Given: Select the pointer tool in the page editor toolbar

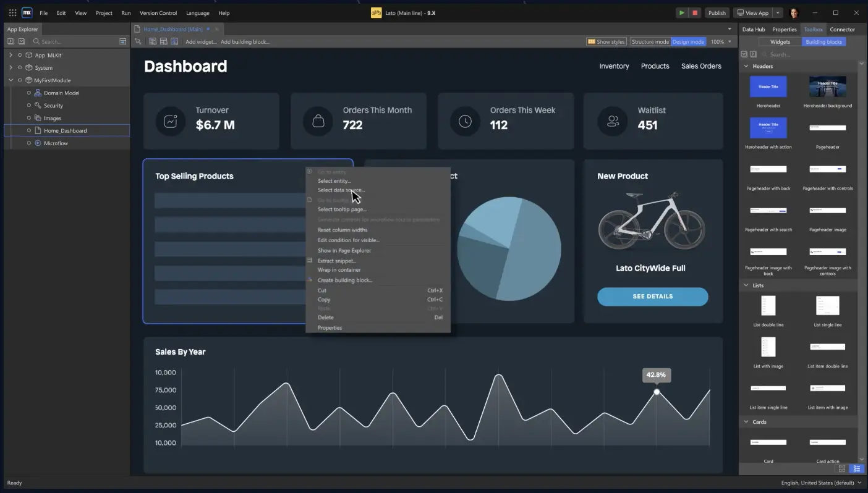Looking at the screenshot, I should pos(138,41).
